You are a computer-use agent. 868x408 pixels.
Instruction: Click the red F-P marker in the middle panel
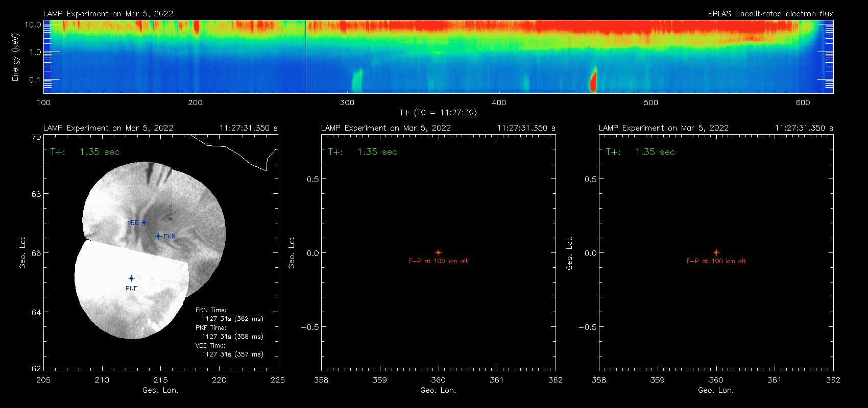tap(438, 252)
